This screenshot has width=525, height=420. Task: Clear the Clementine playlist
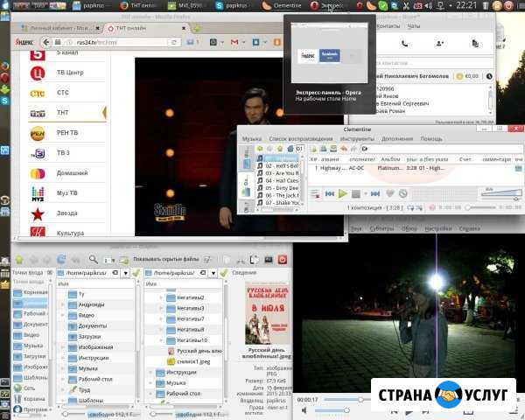click(x=315, y=193)
